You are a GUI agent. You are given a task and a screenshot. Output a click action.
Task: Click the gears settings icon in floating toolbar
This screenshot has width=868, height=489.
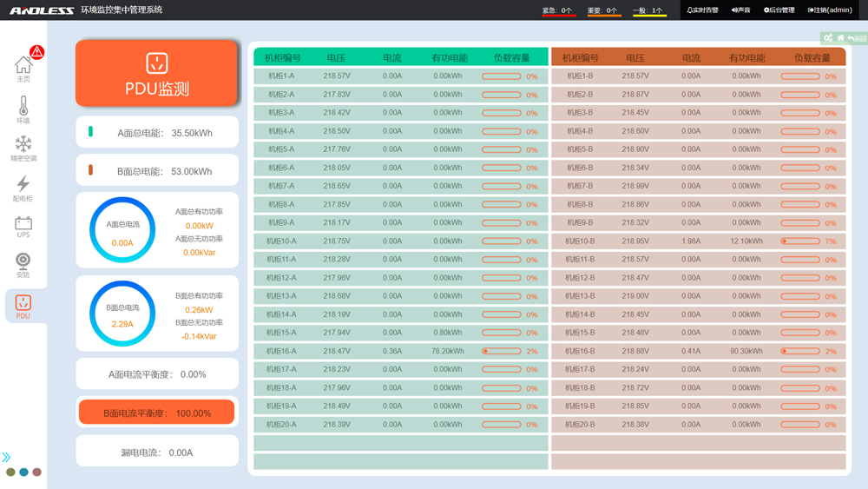click(x=828, y=38)
